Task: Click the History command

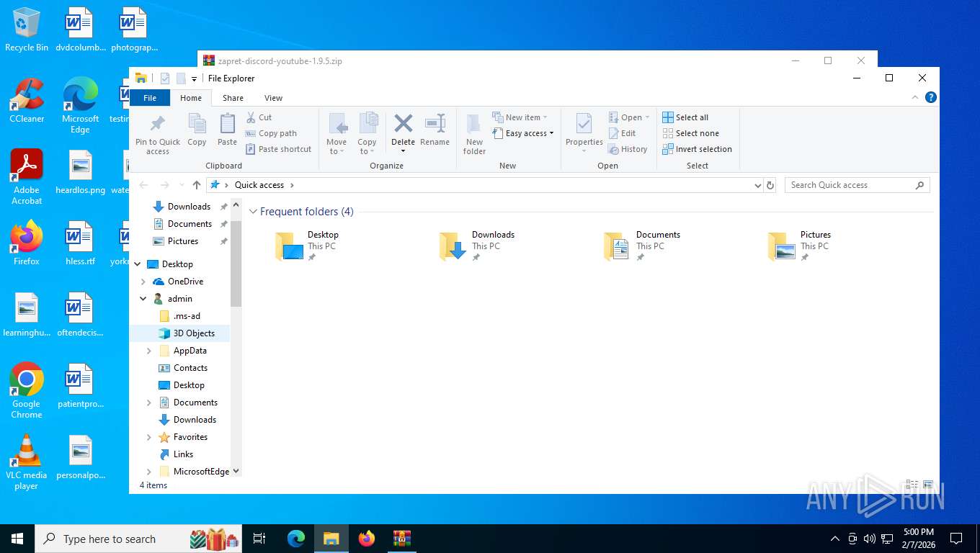Action: click(x=628, y=149)
